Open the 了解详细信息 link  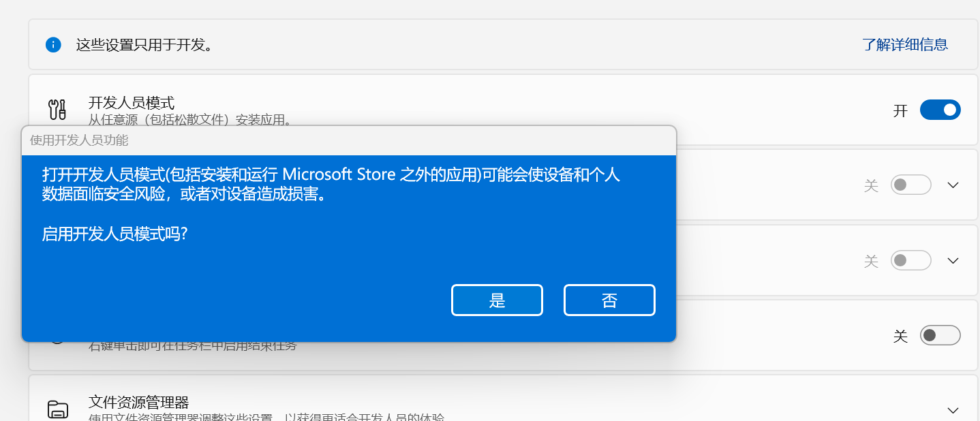tap(904, 45)
